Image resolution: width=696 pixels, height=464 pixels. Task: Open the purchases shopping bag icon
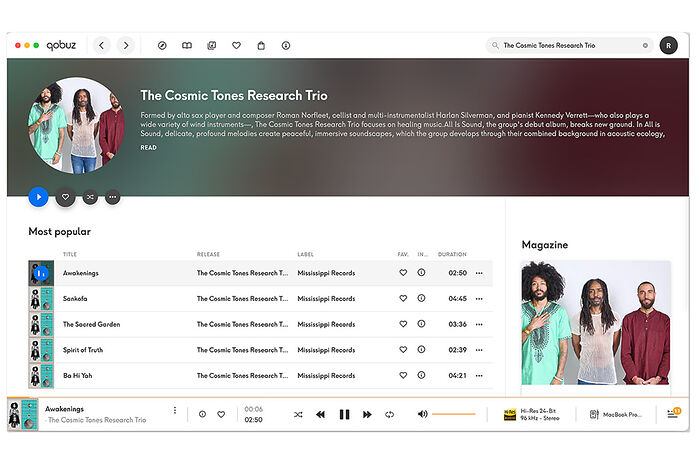261,45
